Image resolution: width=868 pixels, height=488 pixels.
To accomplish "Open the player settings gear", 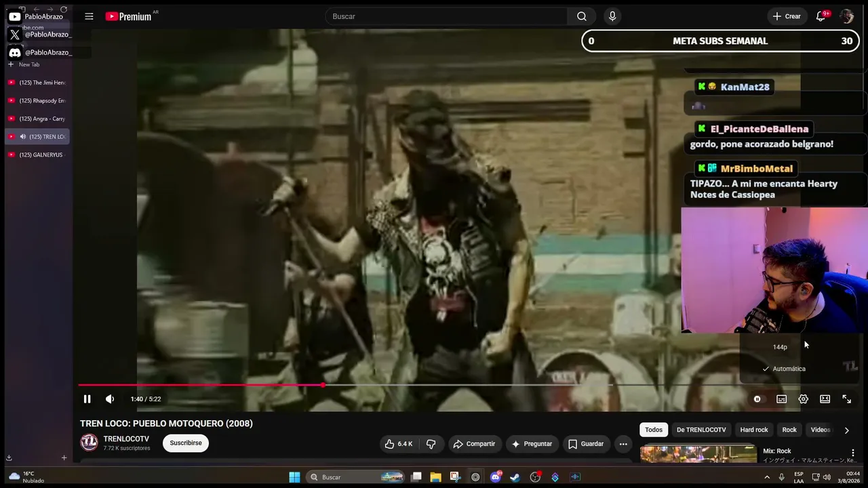I will point(803,399).
